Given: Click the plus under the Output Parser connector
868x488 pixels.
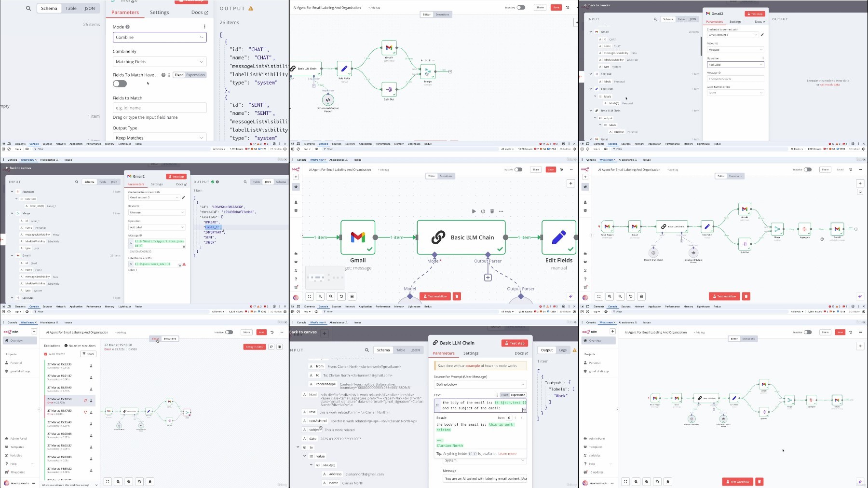Looking at the screenshot, I should click(x=488, y=278).
